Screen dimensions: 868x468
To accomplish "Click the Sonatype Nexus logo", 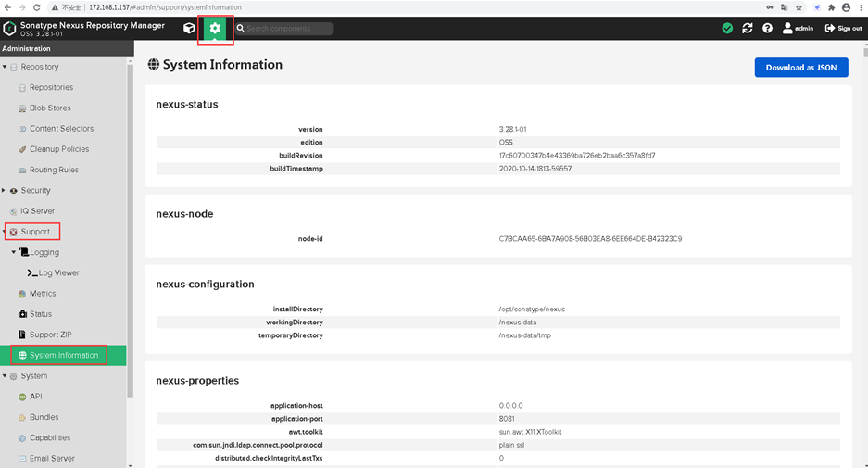I will point(9,28).
